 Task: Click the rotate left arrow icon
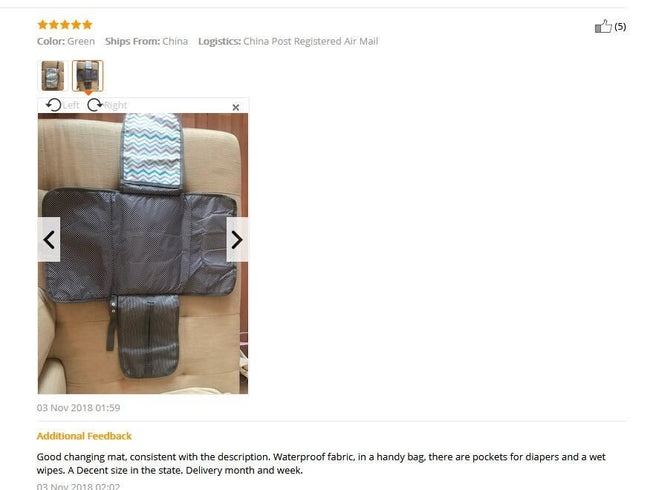pyautogui.click(x=53, y=105)
